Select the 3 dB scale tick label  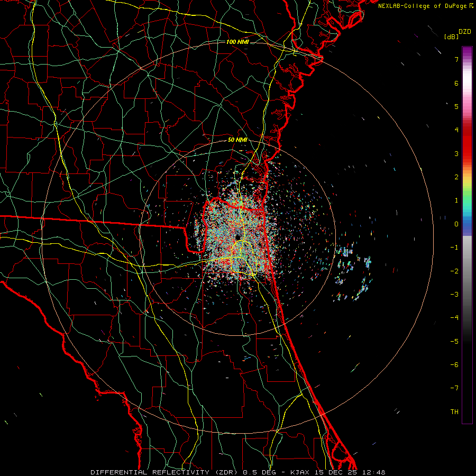coord(456,153)
